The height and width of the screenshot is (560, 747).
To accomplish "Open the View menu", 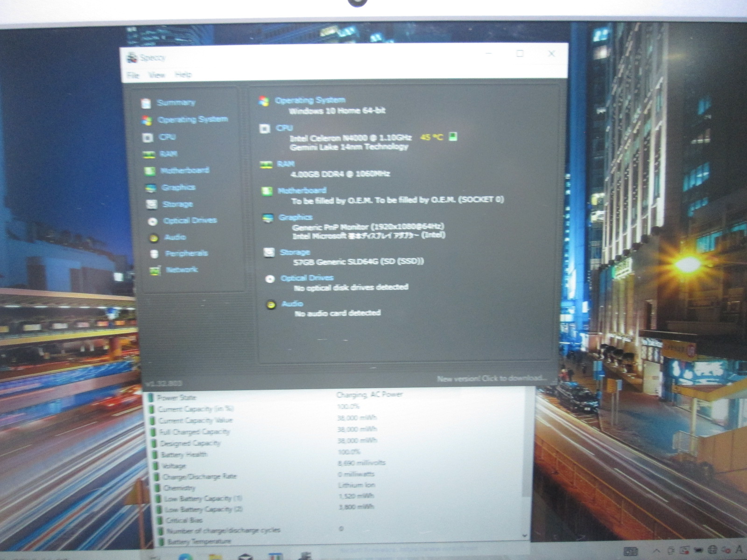I will point(157,75).
